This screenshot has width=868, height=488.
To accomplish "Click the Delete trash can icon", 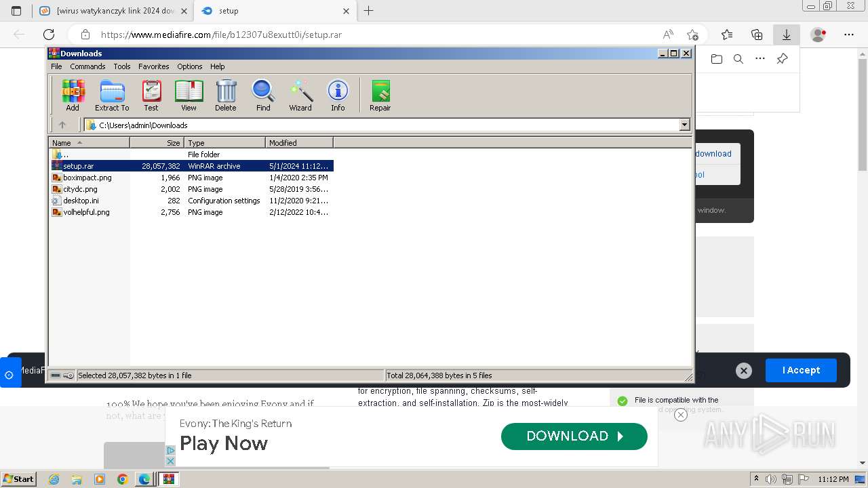I will click(x=226, y=95).
